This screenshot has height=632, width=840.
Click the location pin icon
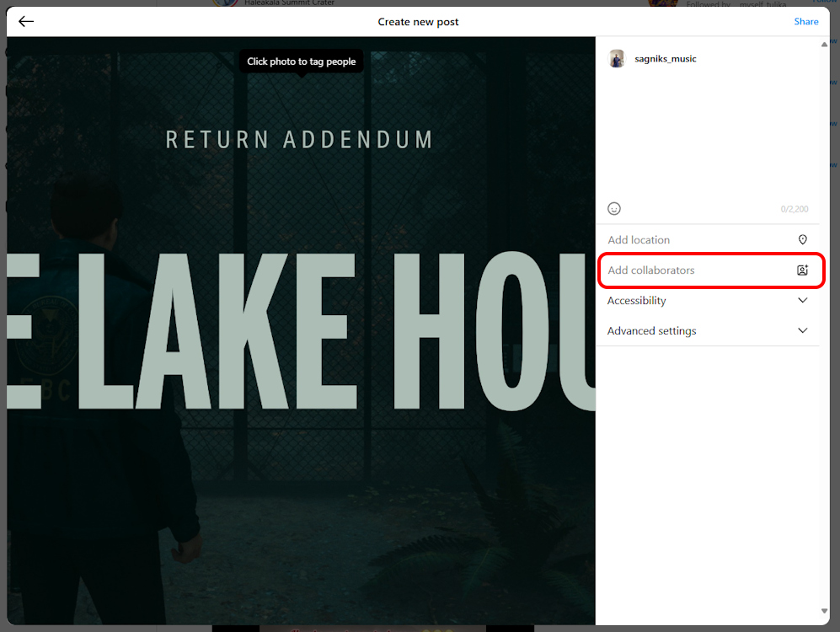click(x=802, y=239)
